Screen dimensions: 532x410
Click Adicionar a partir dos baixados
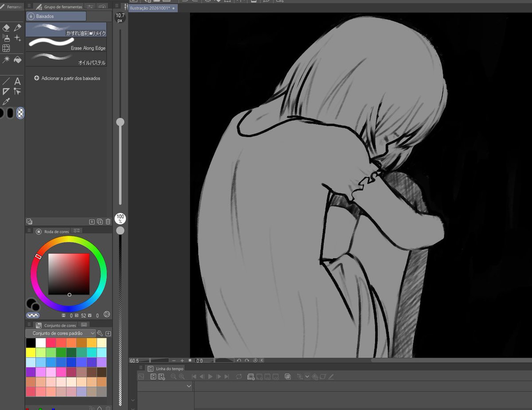[x=67, y=78]
